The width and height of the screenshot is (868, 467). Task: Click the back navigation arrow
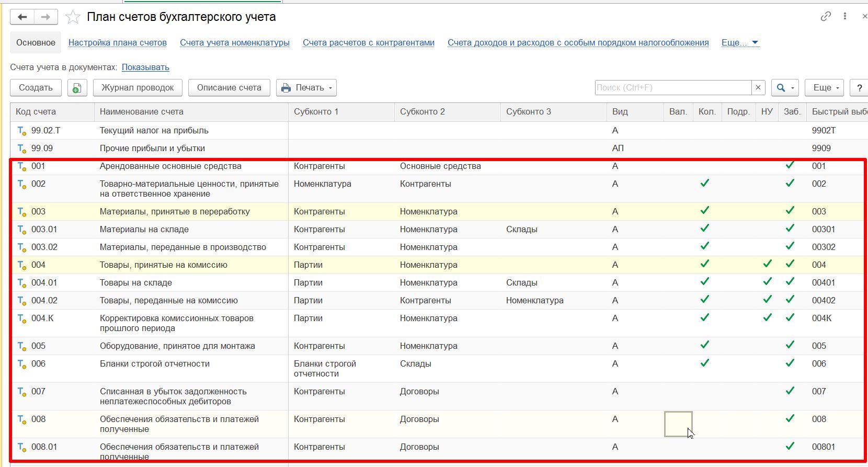[22, 17]
